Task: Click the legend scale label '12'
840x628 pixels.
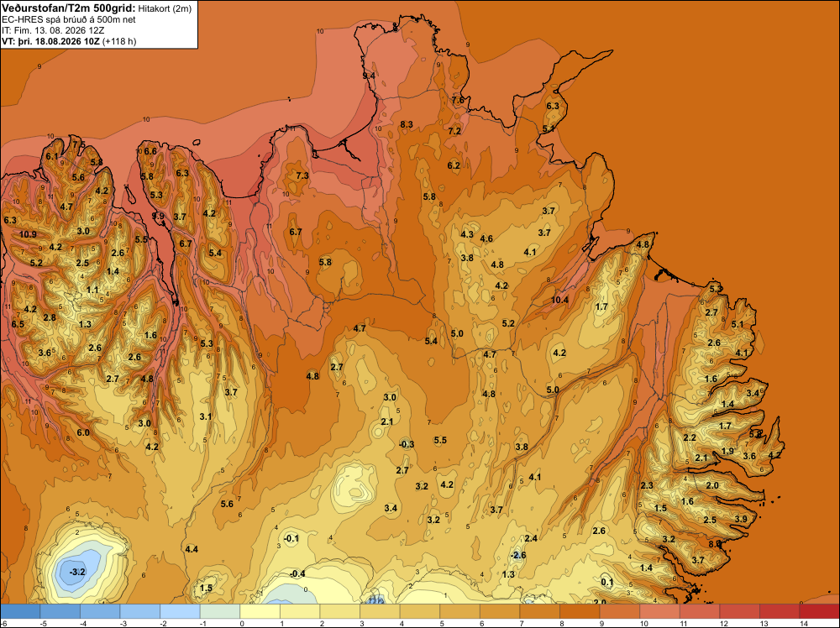Action: point(724,623)
